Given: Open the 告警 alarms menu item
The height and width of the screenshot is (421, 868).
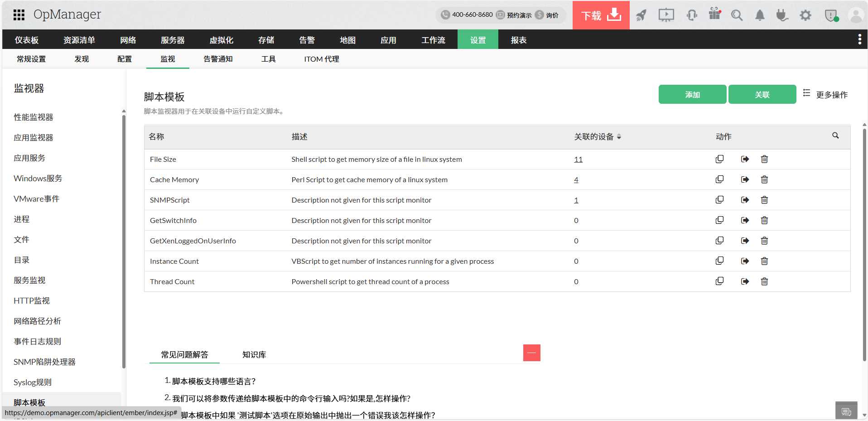Looking at the screenshot, I should tap(307, 40).
